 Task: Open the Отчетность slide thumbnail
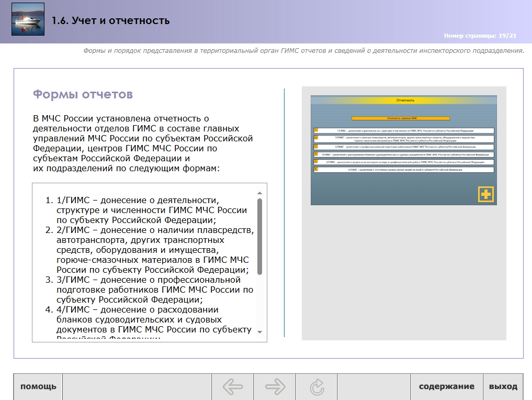point(404,150)
